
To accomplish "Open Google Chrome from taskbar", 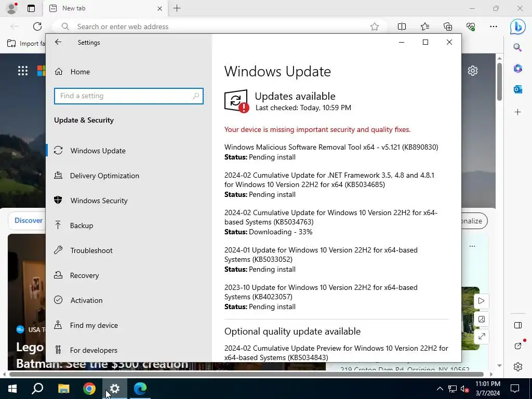I will tap(89, 389).
